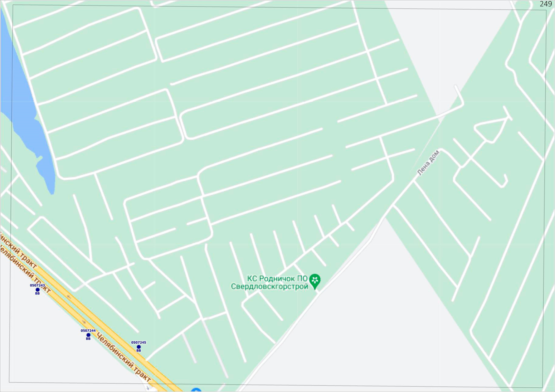The width and height of the screenshot is (555, 392).
Task: Click the blue marker dot for 0507243
Action: click(38, 290)
